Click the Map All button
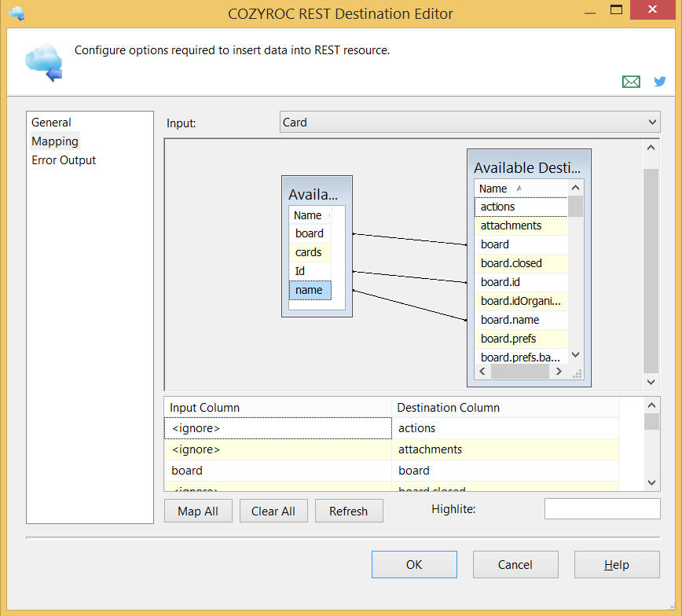The width and height of the screenshot is (682, 616). pos(198,511)
